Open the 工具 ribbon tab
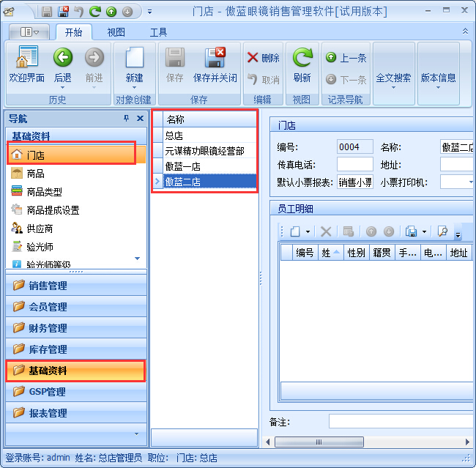 (158, 32)
